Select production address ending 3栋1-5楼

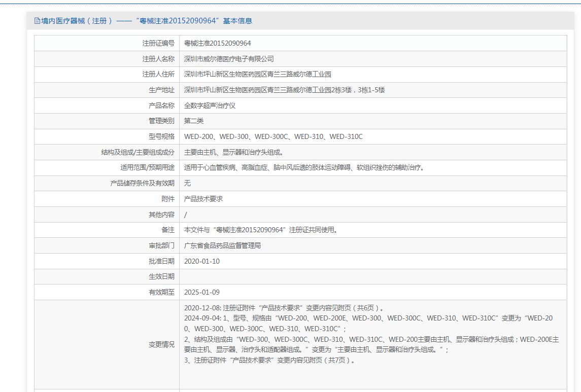285,90
